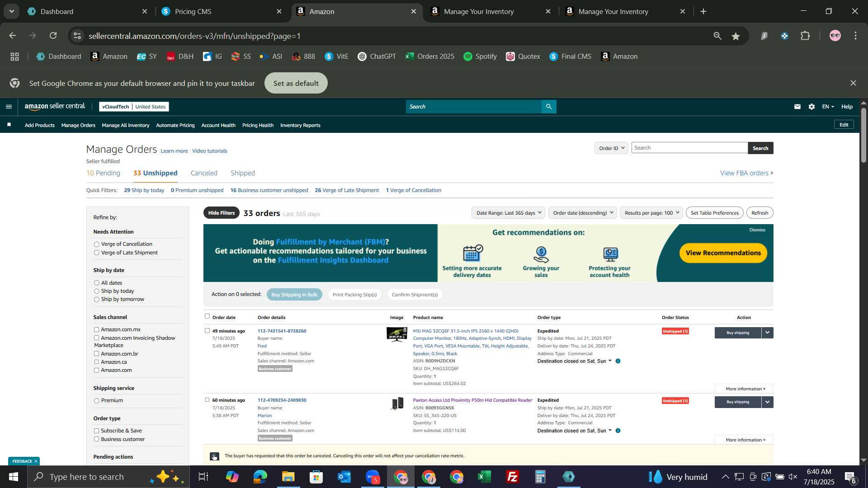The width and height of the screenshot is (868, 488).
Task: Click the bookmark flag icon beside Add Products
Action: click(x=9, y=125)
